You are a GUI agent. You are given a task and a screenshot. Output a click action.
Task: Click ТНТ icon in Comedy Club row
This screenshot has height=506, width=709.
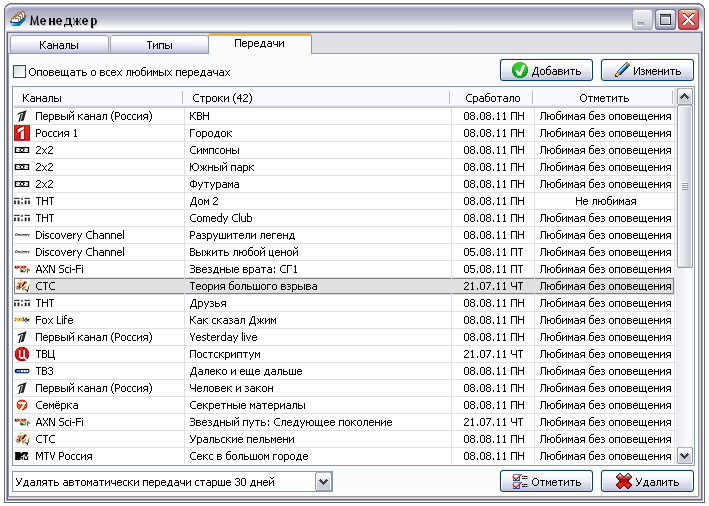22,218
